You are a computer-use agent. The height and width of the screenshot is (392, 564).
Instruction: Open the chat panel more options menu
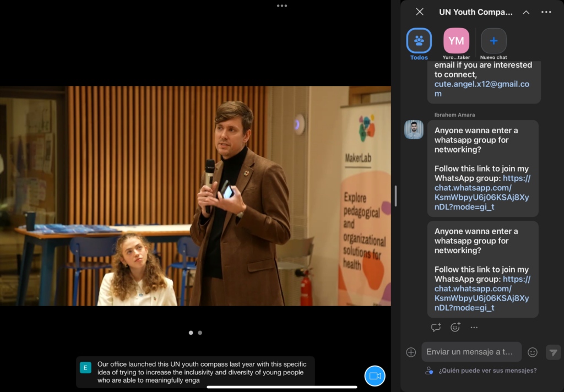546,12
